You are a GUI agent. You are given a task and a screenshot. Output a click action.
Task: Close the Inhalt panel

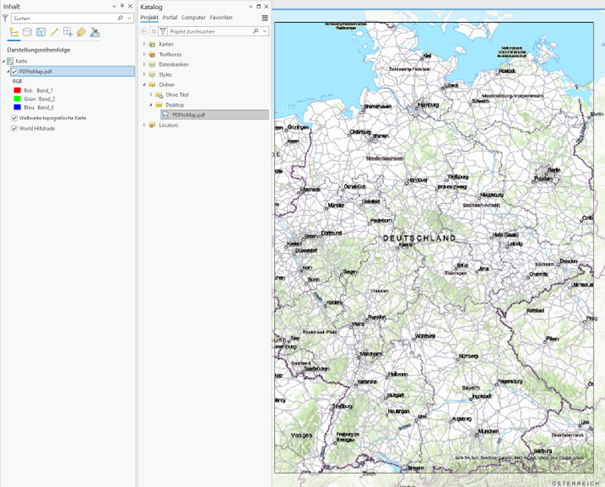tap(130, 6)
